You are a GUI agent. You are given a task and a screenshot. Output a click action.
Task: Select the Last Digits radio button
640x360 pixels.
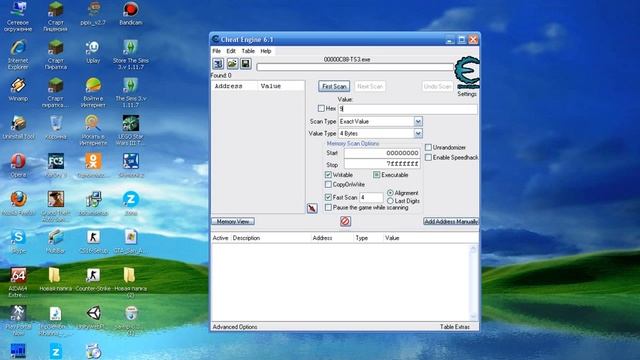[390, 201]
